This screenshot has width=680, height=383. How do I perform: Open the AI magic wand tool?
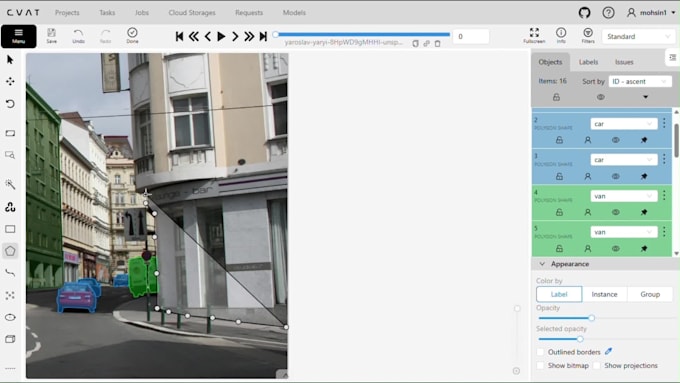click(10, 184)
